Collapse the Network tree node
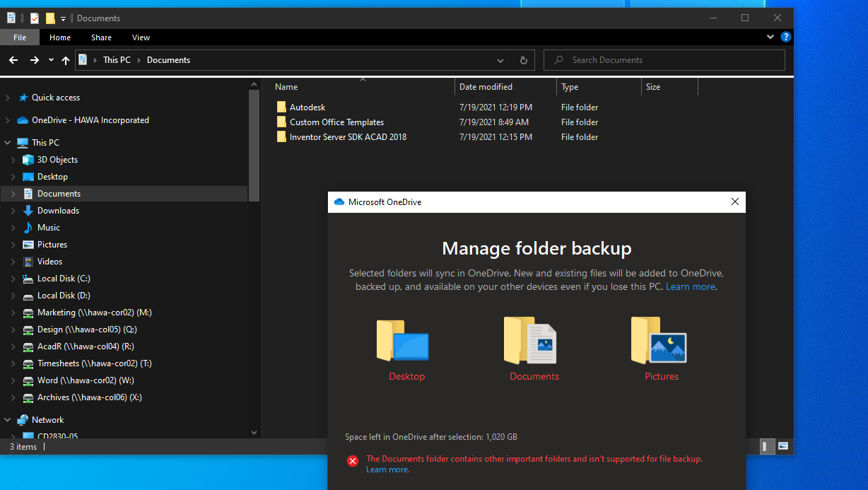The width and height of the screenshot is (868, 490). 8,420
